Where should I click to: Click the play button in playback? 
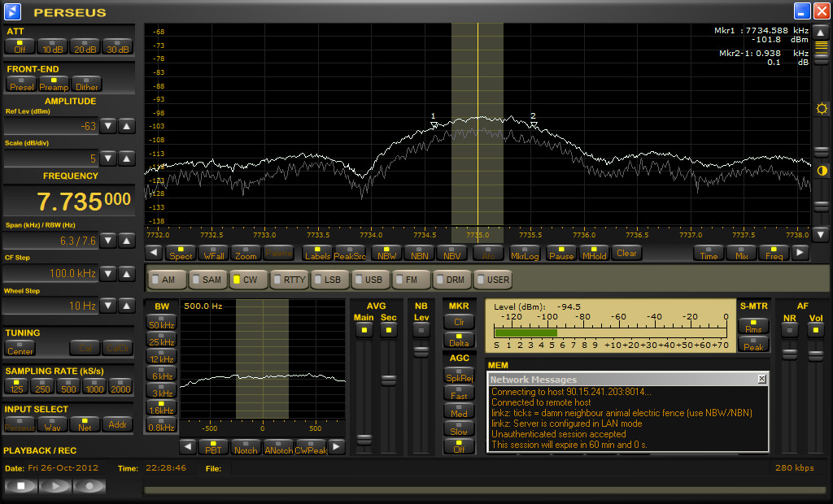pos(55,485)
